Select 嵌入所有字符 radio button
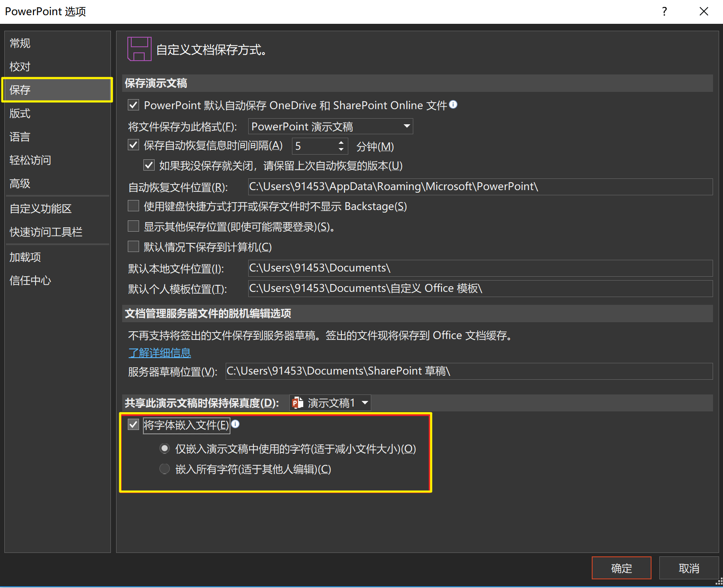Image resolution: width=723 pixels, height=588 pixels. [165, 469]
